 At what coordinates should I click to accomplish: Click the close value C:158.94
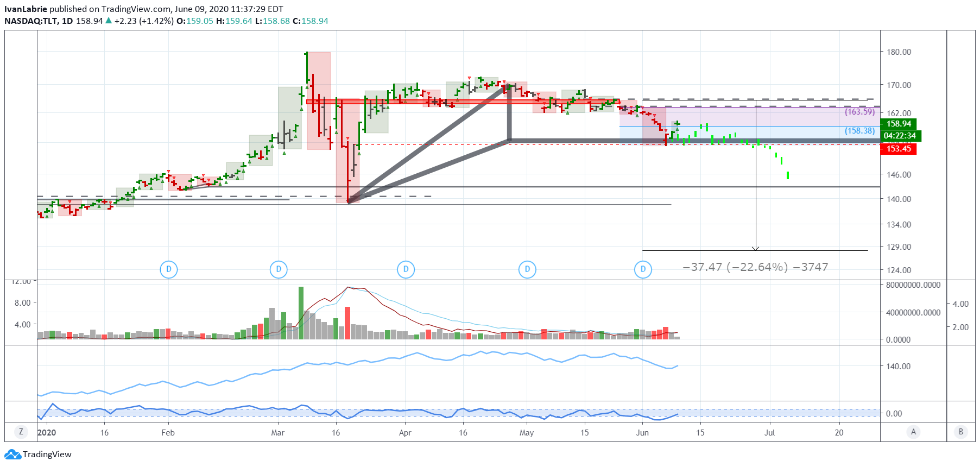tap(311, 21)
